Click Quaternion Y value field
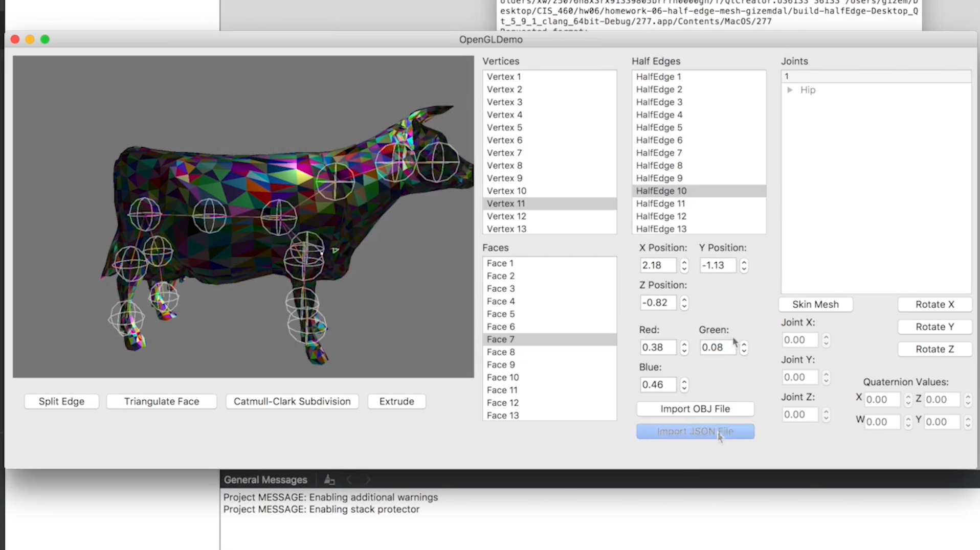Screen dimensions: 980x550 coord(942,422)
